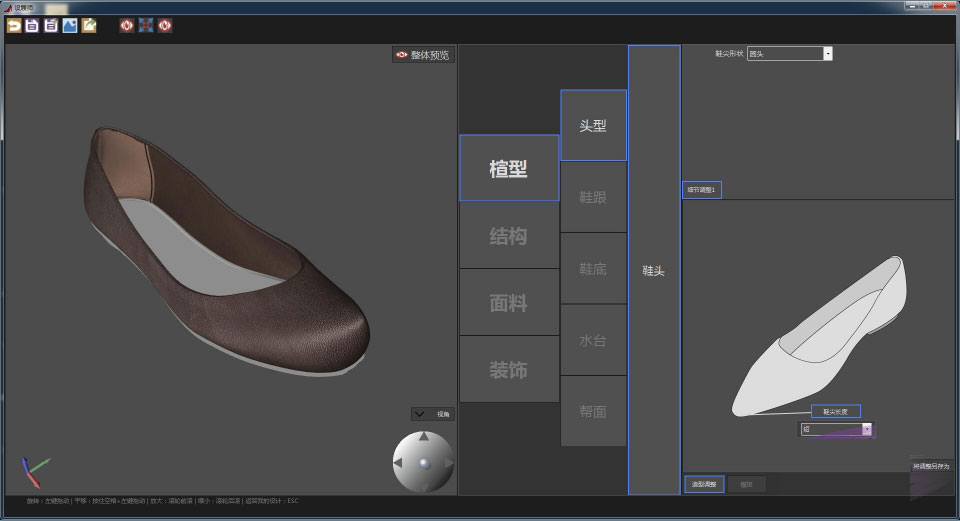Toggle the last red eye icon in toolbar

165,25
